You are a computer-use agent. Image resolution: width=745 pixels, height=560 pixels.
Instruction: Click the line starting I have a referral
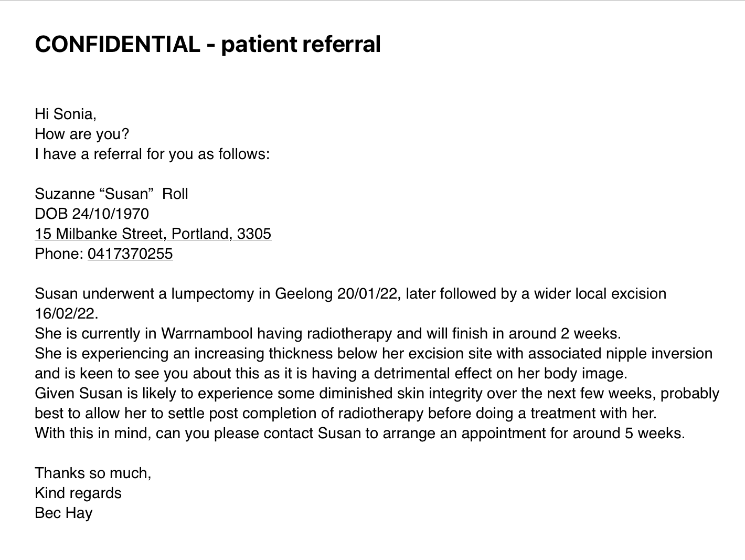pos(152,154)
